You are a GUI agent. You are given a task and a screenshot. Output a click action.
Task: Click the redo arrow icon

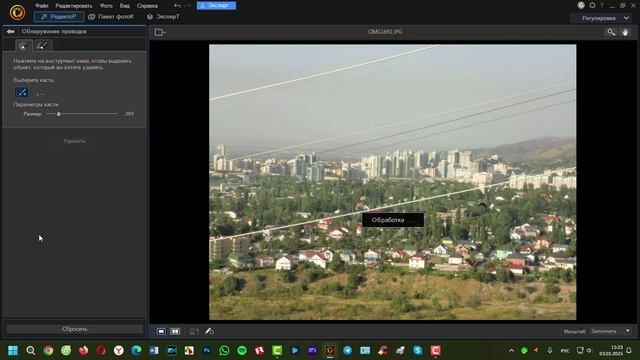pyautogui.click(x=188, y=6)
